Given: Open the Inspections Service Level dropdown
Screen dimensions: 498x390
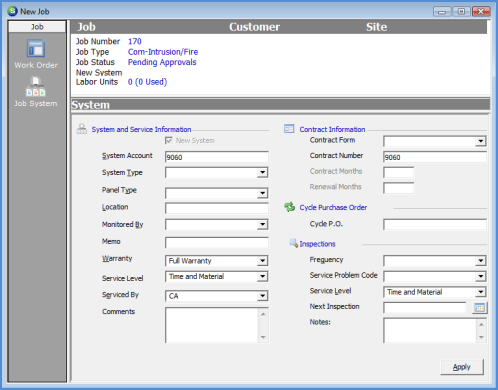Looking at the screenshot, I should pos(480,292).
